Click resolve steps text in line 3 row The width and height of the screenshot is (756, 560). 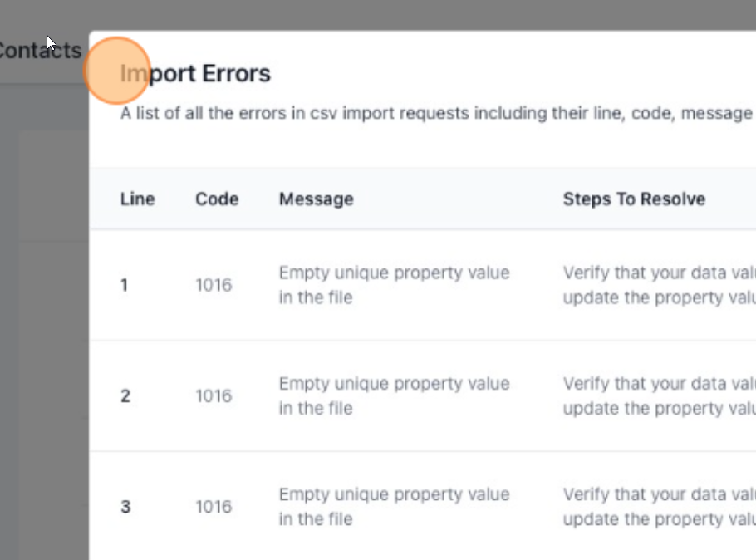click(x=659, y=507)
